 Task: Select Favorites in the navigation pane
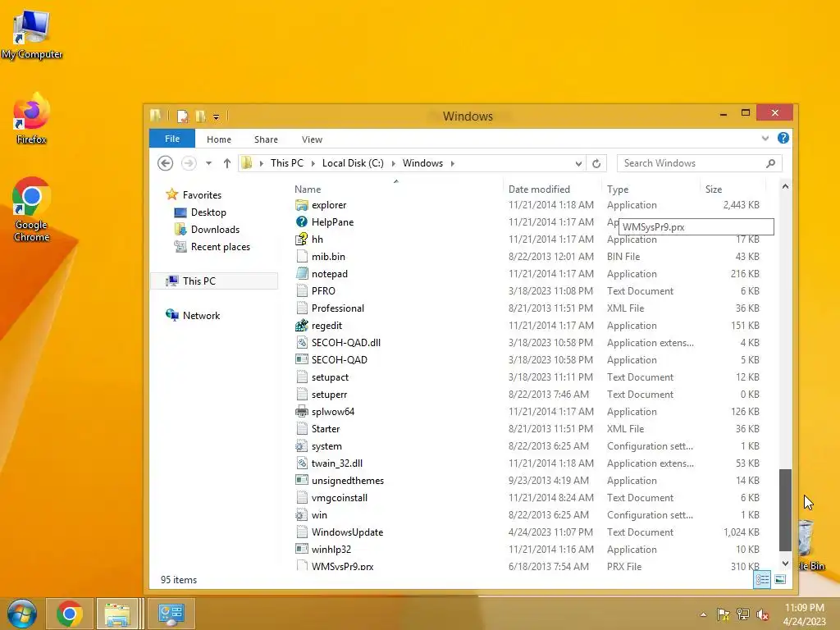tap(202, 195)
